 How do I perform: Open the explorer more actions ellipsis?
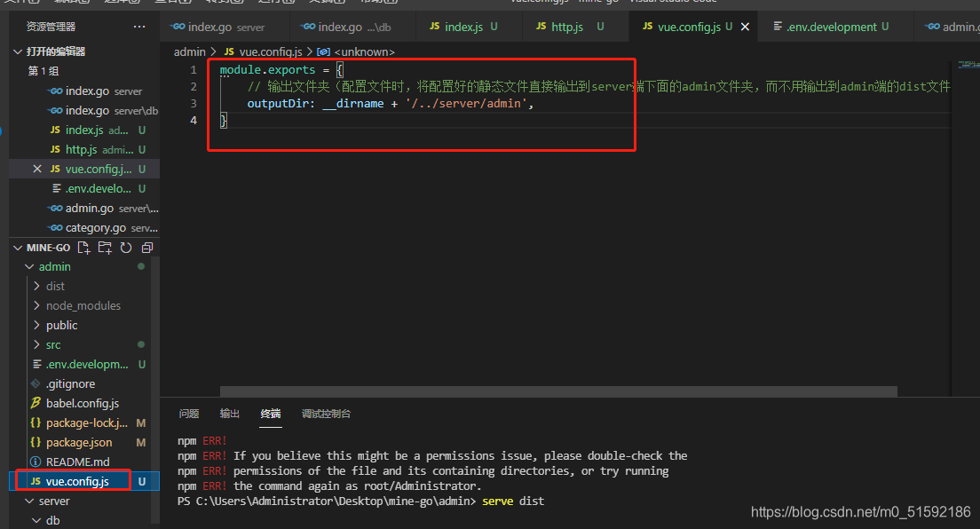(138, 27)
